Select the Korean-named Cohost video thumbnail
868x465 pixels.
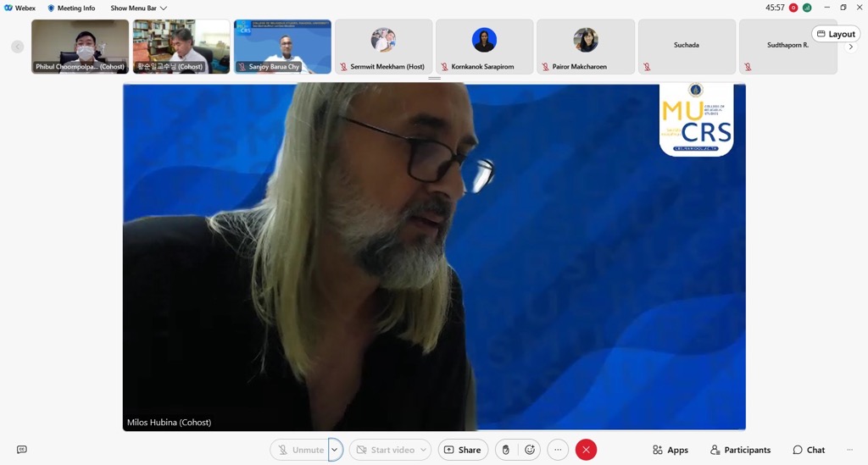coord(181,47)
